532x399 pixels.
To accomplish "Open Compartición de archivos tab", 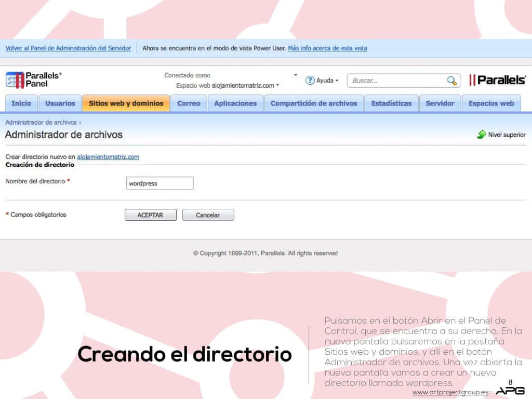I will click(314, 103).
